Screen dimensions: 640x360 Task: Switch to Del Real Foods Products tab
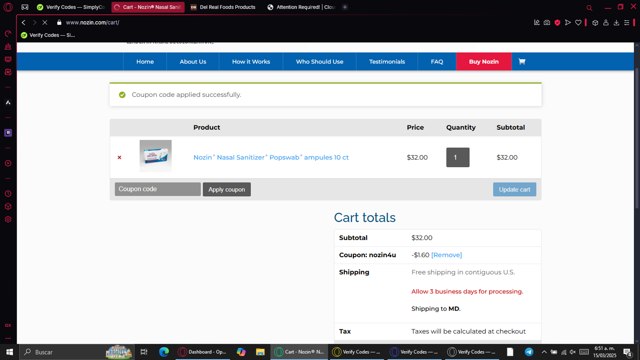click(x=224, y=7)
